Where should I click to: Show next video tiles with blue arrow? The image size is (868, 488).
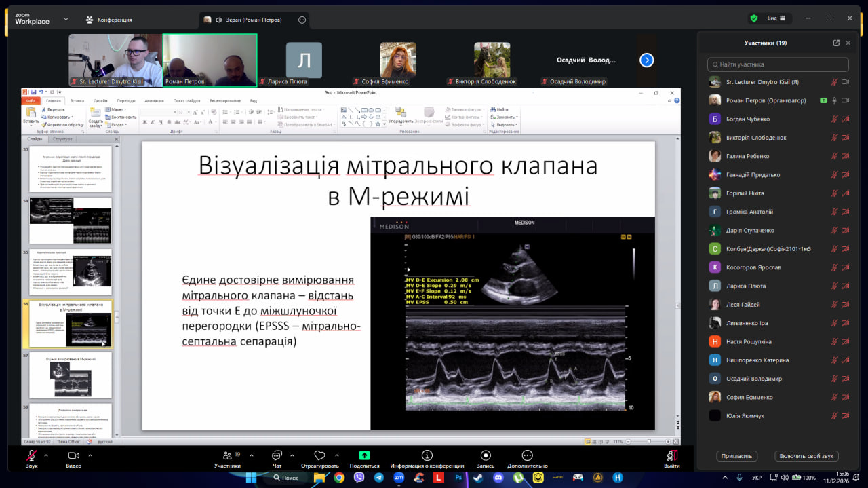647,60
